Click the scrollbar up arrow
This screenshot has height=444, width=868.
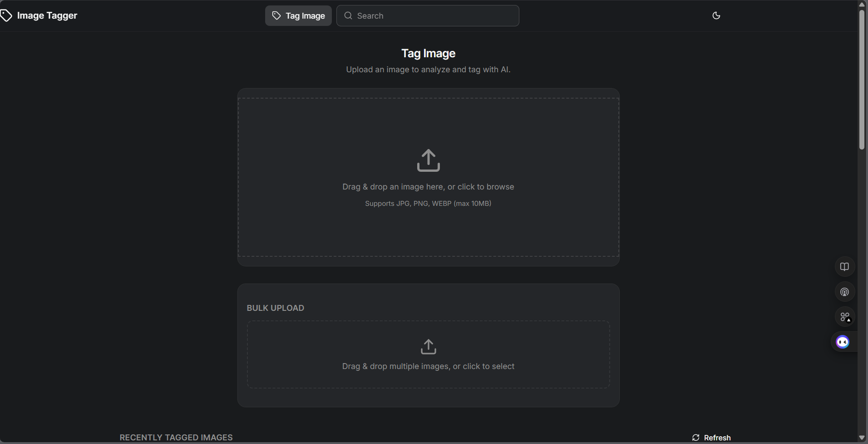861,4
